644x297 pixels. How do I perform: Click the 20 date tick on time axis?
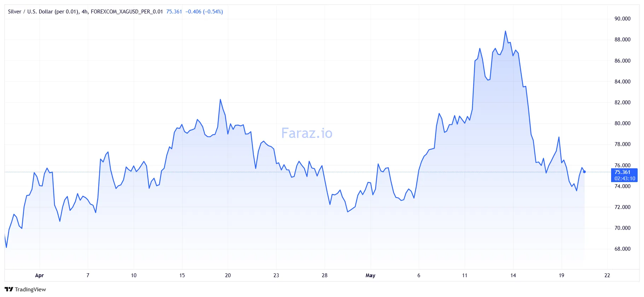pyautogui.click(x=228, y=275)
